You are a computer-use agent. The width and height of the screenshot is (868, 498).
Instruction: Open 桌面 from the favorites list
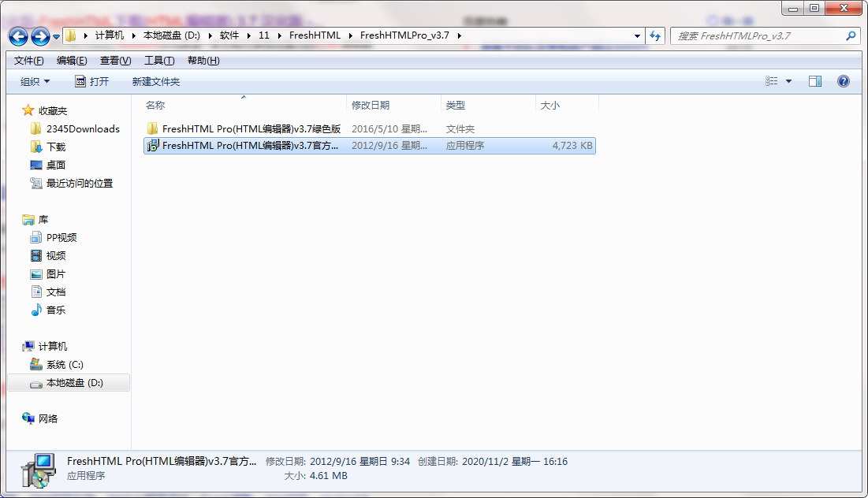[x=48, y=165]
